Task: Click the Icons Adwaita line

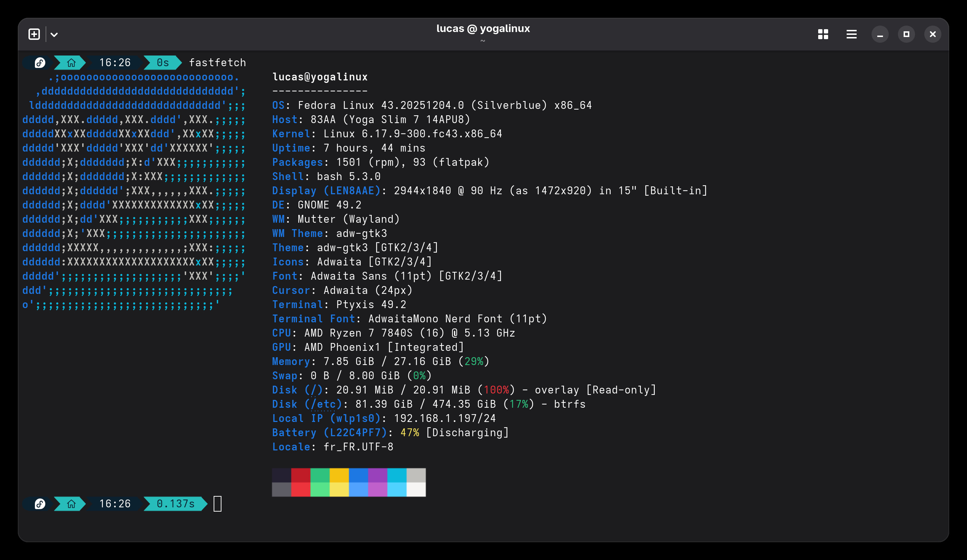Action: pyautogui.click(x=352, y=262)
